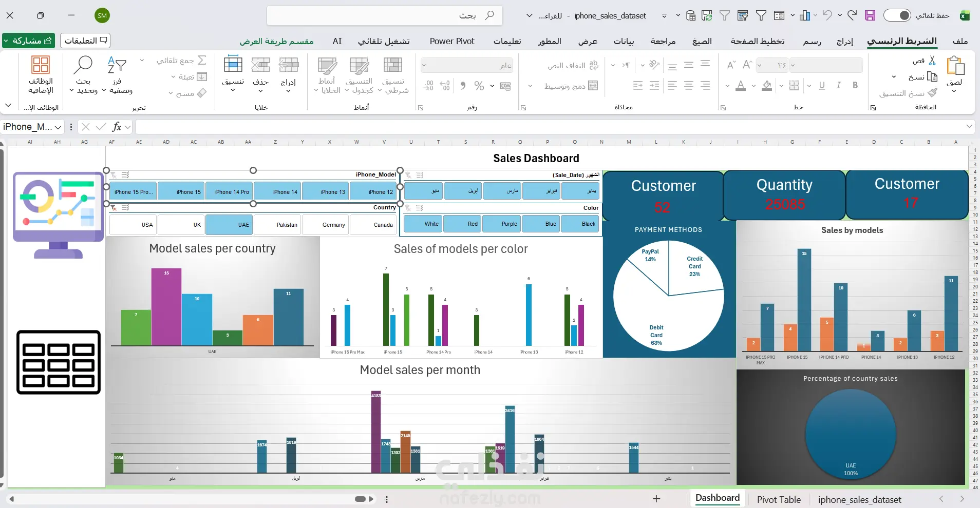Click the purple Save disk icon

click(x=870, y=15)
